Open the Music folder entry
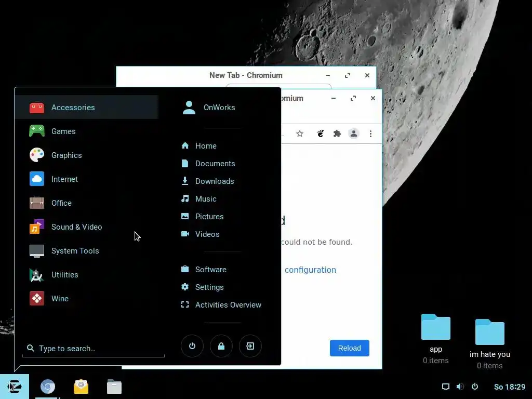Viewport: 532px width, 399px height. [199, 199]
